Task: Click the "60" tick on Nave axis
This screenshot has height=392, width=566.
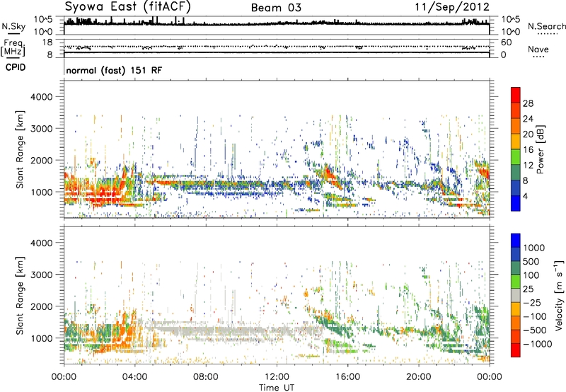Action: [506, 42]
